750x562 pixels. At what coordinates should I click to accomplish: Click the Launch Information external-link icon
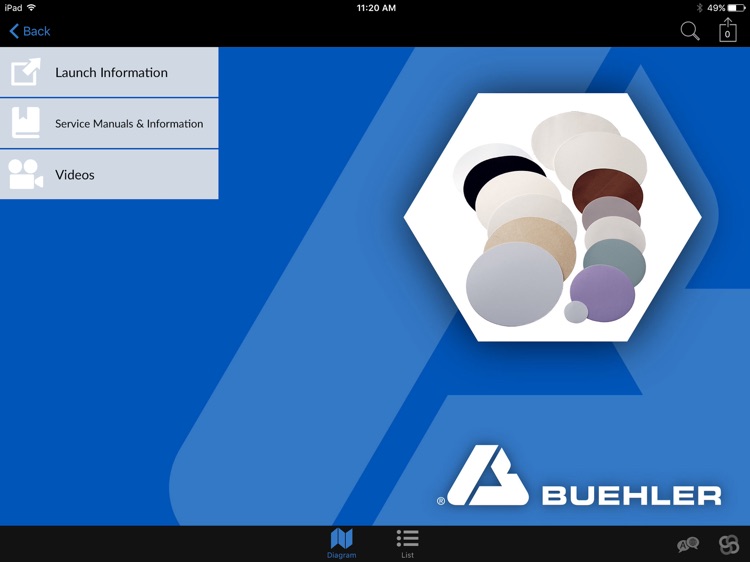coord(26,72)
